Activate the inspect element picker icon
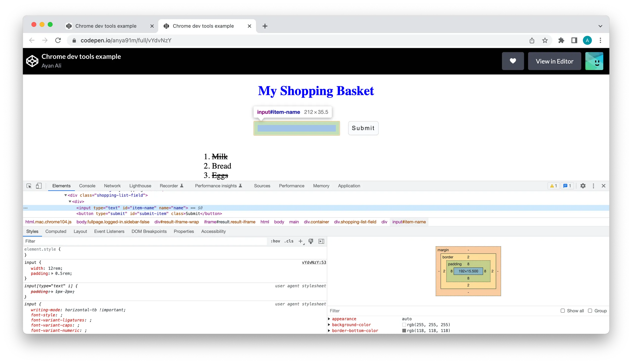The width and height of the screenshot is (632, 364). [x=29, y=186]
